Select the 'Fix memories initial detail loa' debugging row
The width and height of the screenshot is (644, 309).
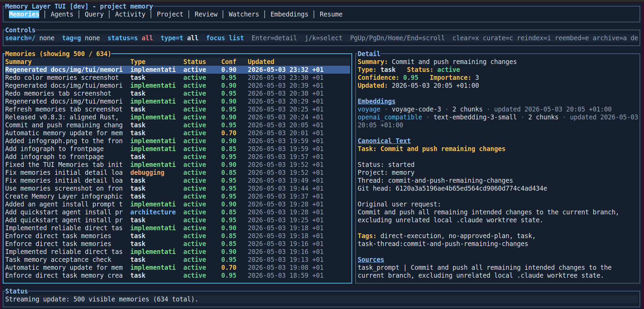177,172
